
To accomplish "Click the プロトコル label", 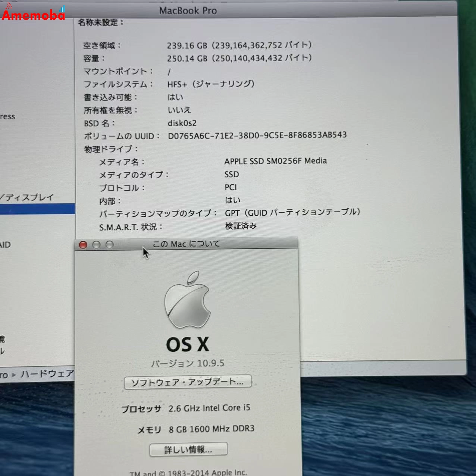I will point(122,188).
